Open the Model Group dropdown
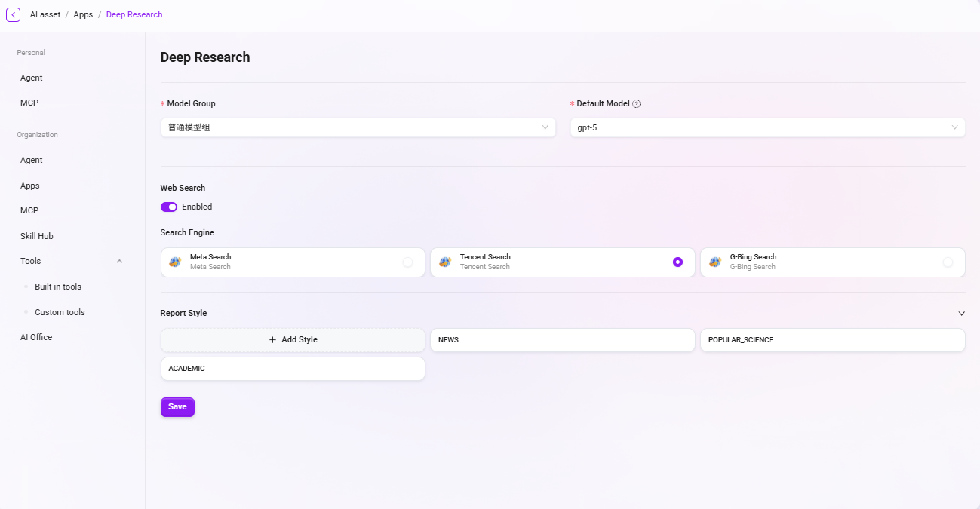 tap(358, 127)
